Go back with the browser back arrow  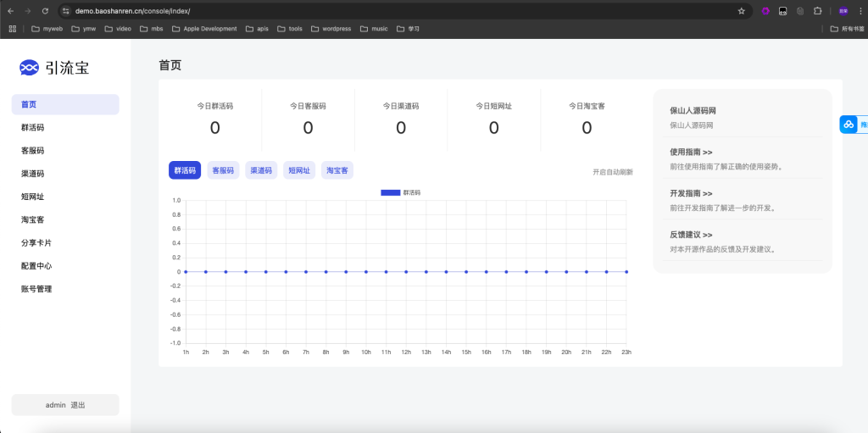coord(10,10)
